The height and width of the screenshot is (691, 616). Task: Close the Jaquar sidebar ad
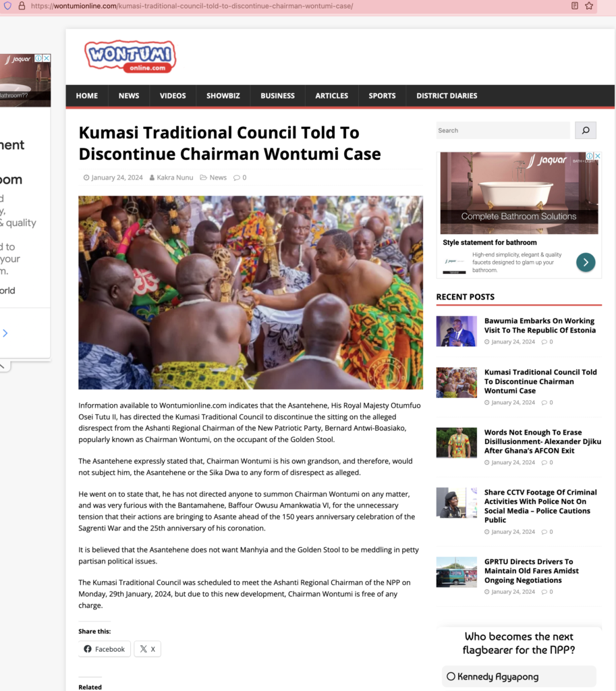pyautogui.click(x=598, y=156)
